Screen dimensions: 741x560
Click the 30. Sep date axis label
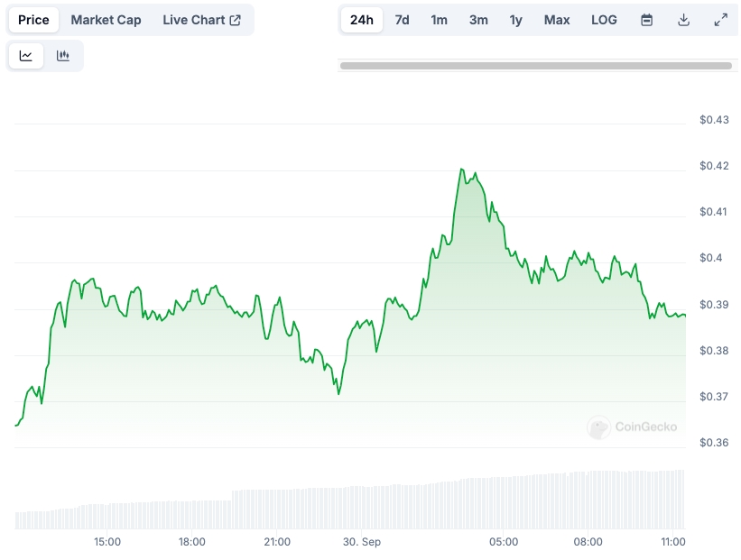point(362,542)
